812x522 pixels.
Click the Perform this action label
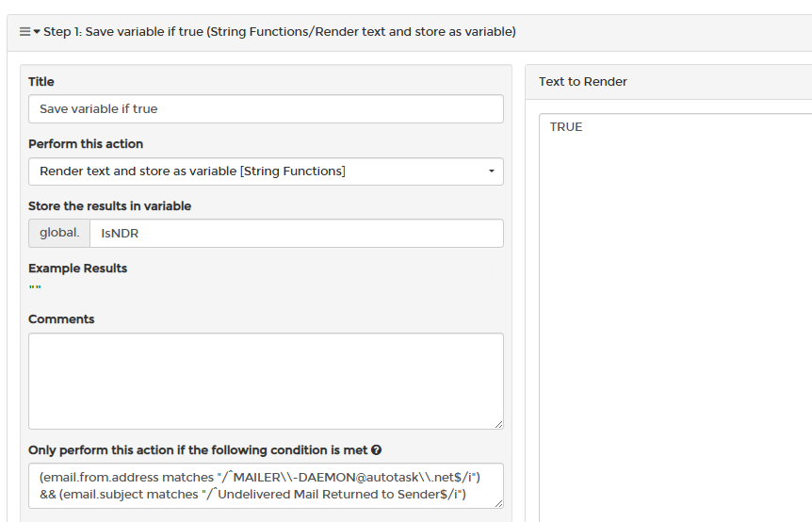[86, 144]
